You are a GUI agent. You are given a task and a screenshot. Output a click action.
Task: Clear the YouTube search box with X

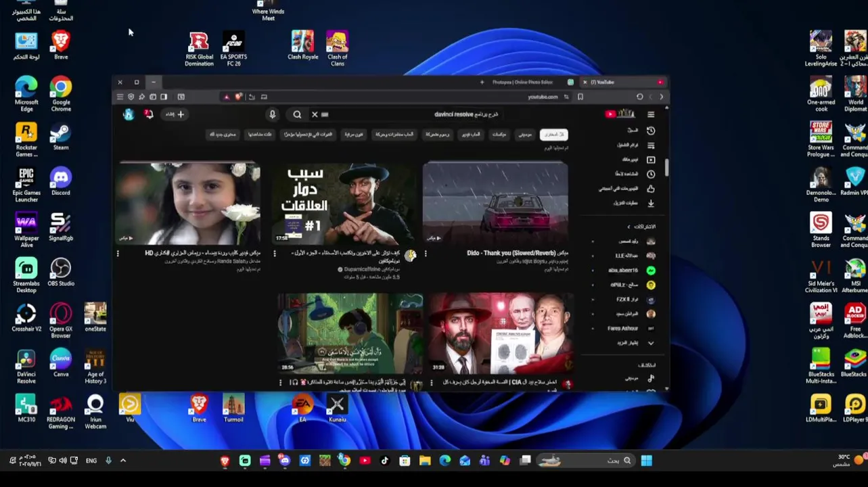pos(315,114)
